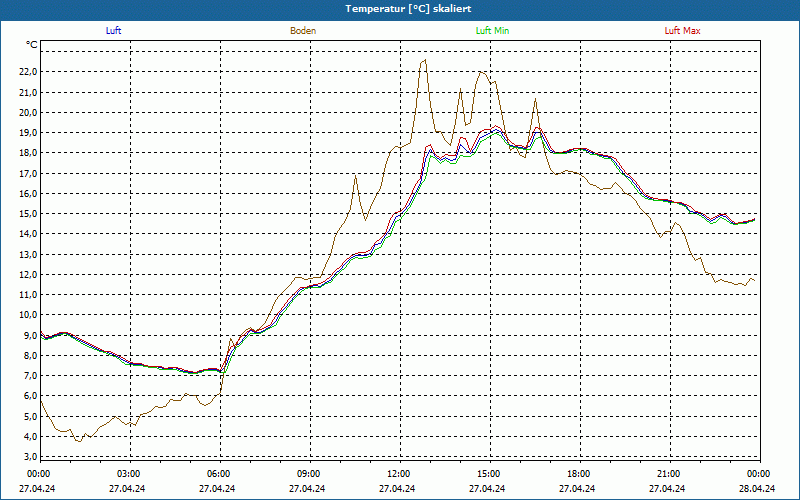This screenshot has height=500, width=800.
Task: Select the "Boden" legend entry
Action: [303, 31]
